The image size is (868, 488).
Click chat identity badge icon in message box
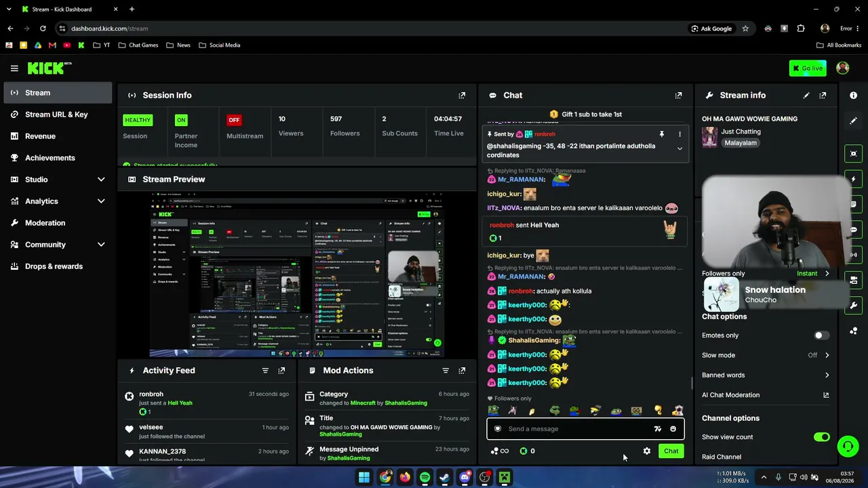tap(498, 429)
